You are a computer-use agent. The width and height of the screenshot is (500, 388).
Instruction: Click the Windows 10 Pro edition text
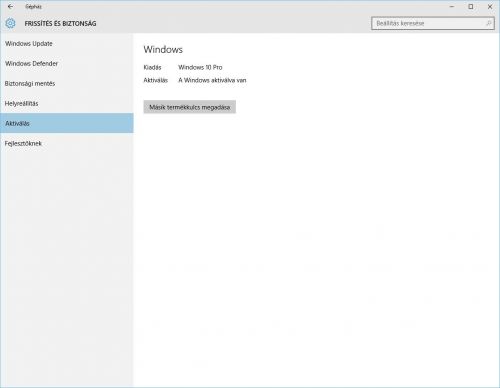point(200,67)
